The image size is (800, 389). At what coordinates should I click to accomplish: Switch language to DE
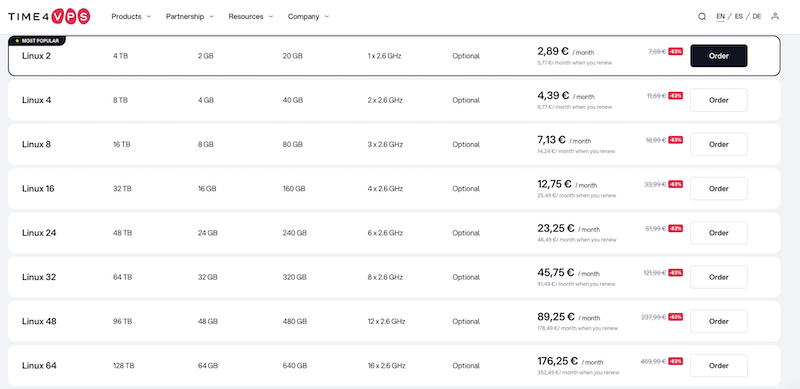tap(757, 16)
